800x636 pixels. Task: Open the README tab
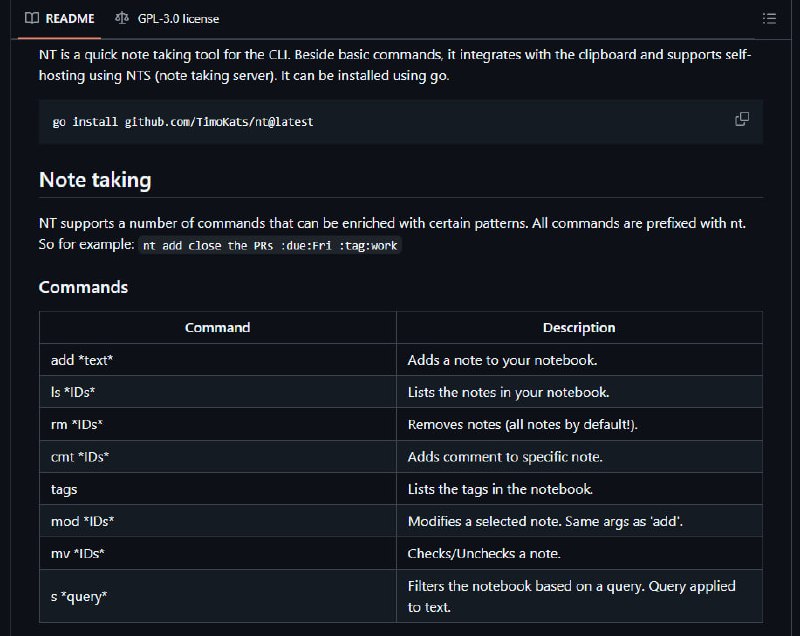click(60, 19)
